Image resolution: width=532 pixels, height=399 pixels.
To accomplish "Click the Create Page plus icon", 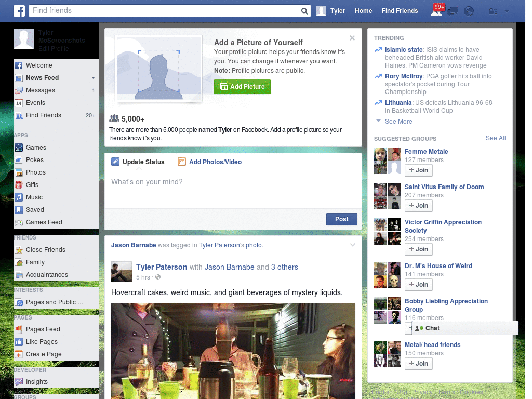I will (19, 354).
